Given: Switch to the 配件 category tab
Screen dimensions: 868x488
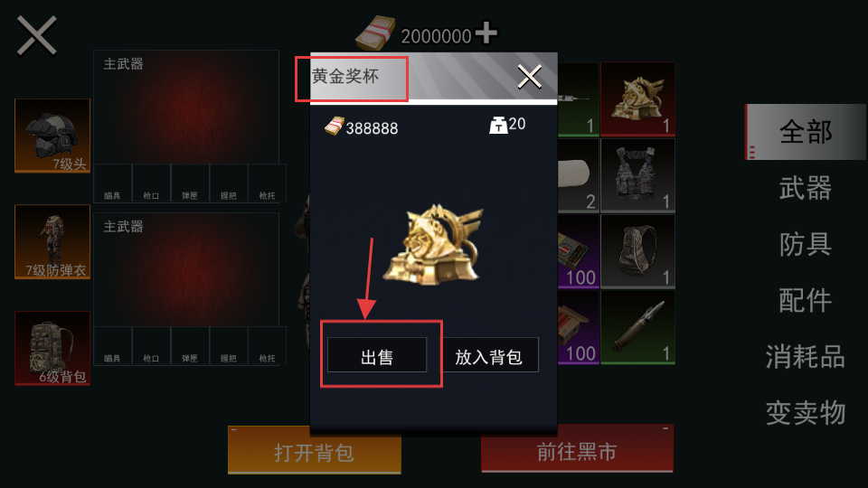Looking at the screenshot, I should tap(806, 300).
